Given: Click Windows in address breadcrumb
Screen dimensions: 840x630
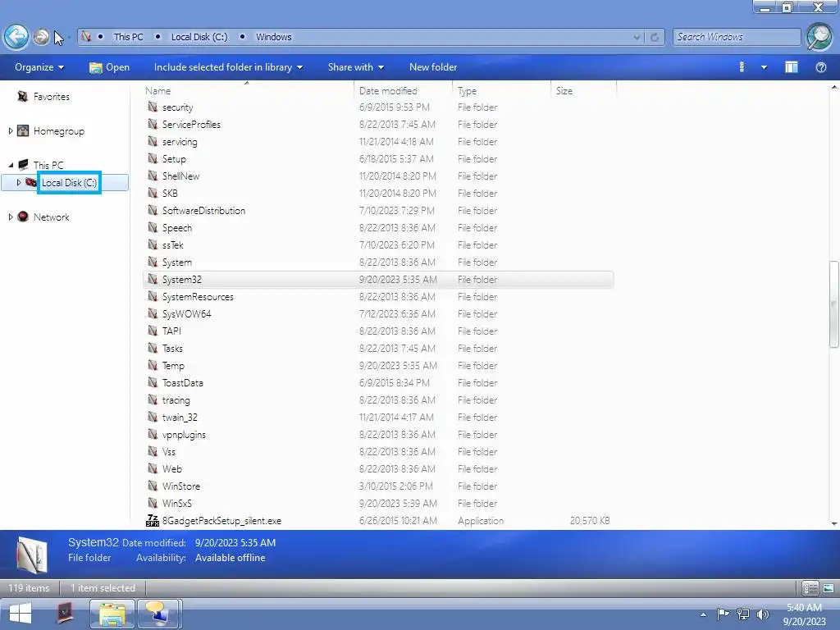Looking at the screenshot, I should [x=274, y=37].
